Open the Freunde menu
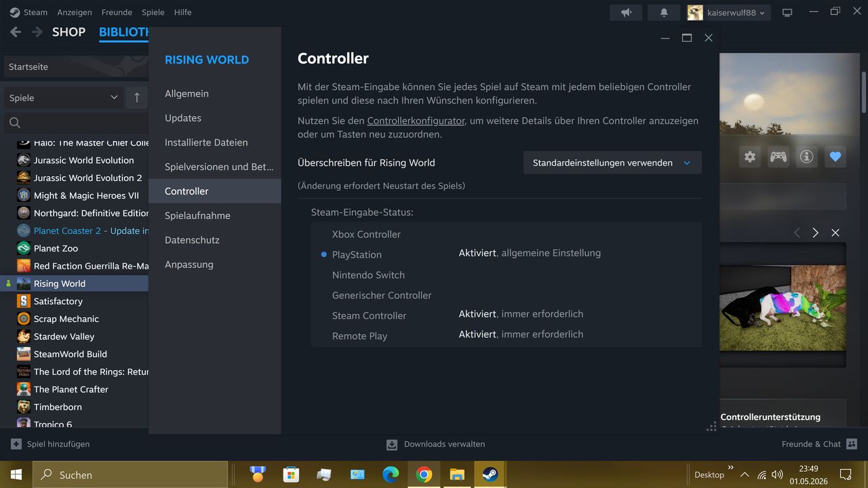868x488 pixels. pyautogui.click(x=117, y=12)
